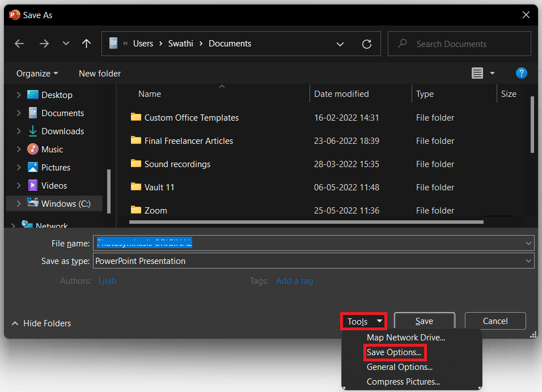Screen dimensions: 542x392
Task: Open the Tools dropdown
Action: coord(363,321)
